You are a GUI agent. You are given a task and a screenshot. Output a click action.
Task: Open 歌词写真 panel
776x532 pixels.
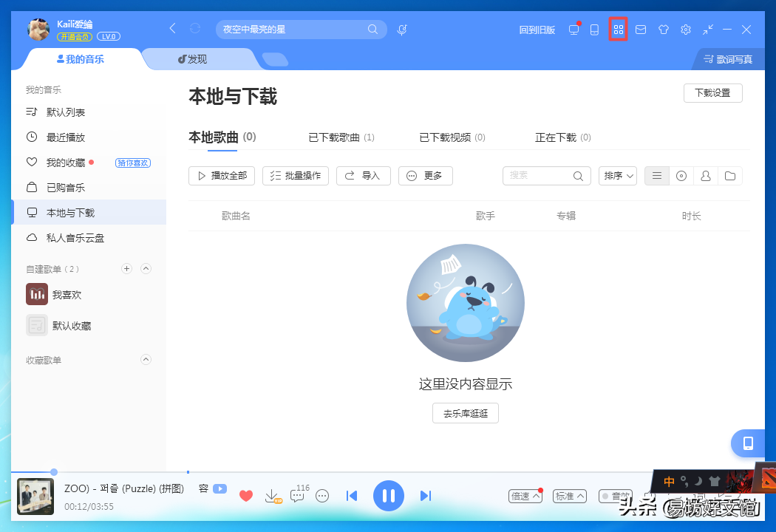728,59
